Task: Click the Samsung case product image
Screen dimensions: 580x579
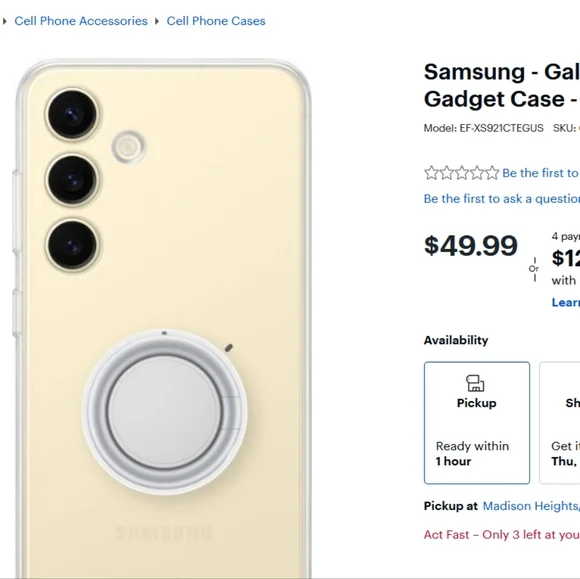Action: pos(163,318)
